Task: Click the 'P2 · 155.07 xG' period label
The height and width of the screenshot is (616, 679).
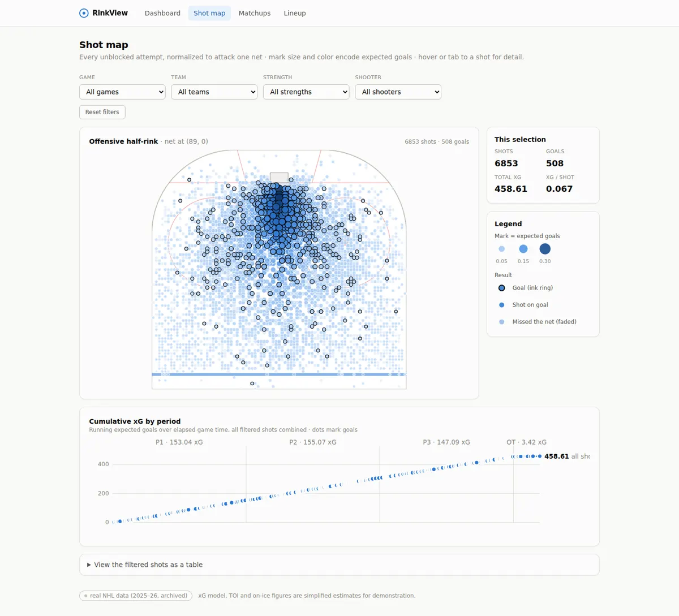Action: [313, 442]
